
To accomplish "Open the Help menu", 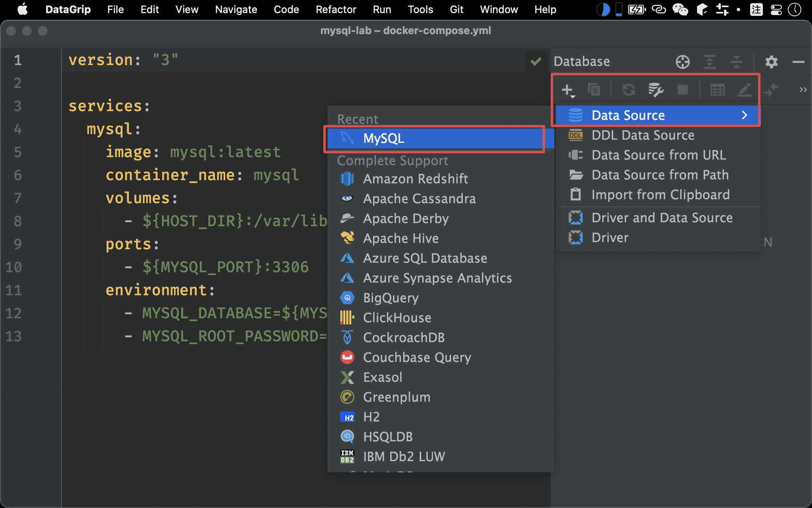I will point(545,10).
